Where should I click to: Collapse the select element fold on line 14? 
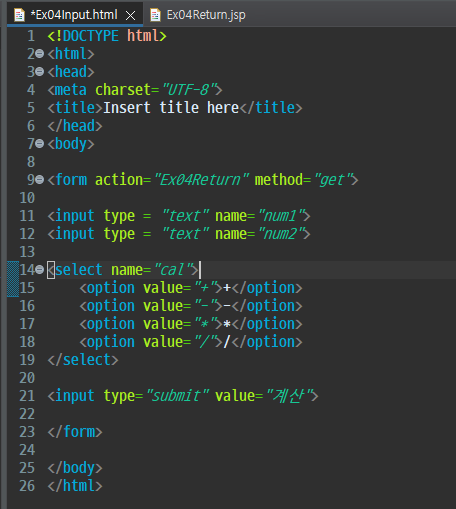click(39, 269)
